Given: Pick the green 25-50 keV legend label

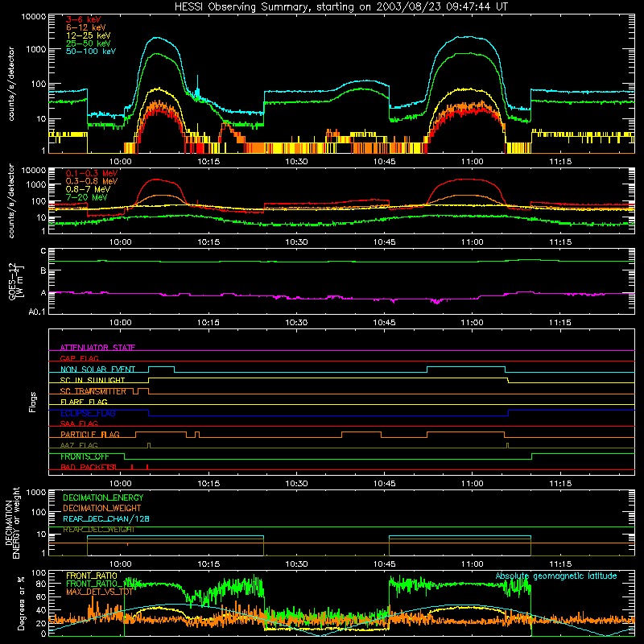Looking at the screenshot, I should pos(88,43).
